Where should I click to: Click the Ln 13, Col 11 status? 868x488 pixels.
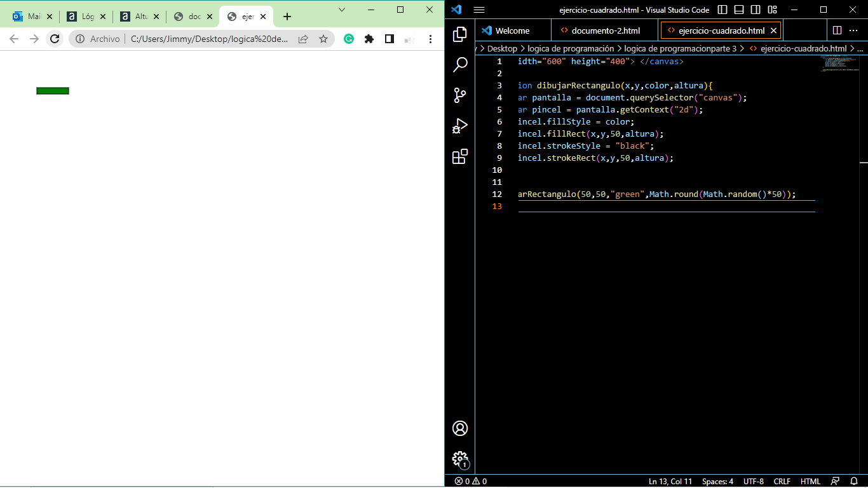pyautogui.click(x=670, y=482)
